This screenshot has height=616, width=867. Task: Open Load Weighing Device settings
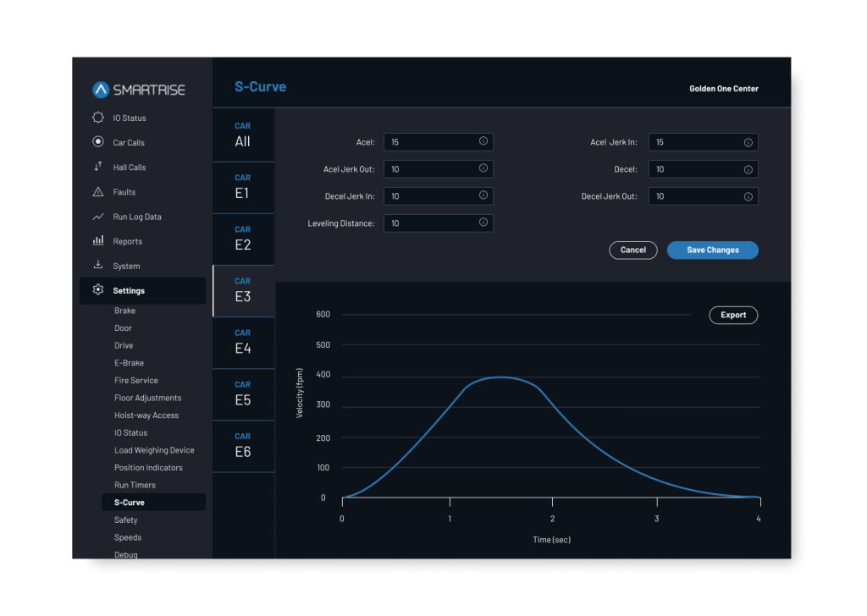point(154,450)
